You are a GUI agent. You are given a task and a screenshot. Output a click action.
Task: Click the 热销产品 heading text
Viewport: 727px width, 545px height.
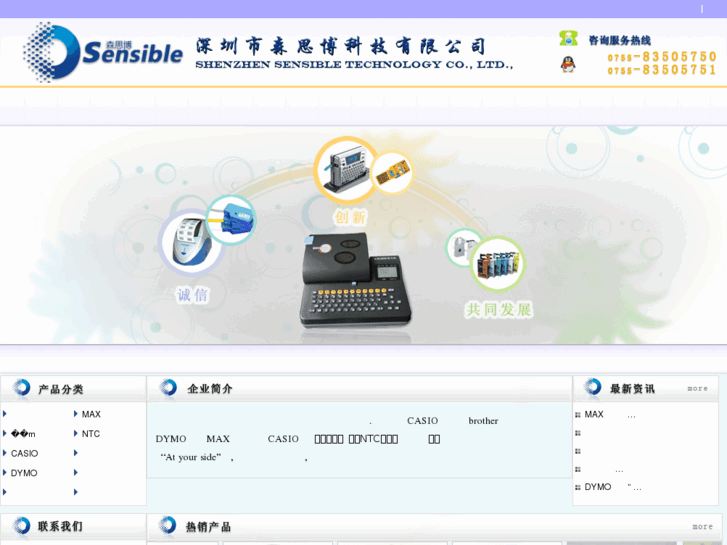tap(208, 527)
